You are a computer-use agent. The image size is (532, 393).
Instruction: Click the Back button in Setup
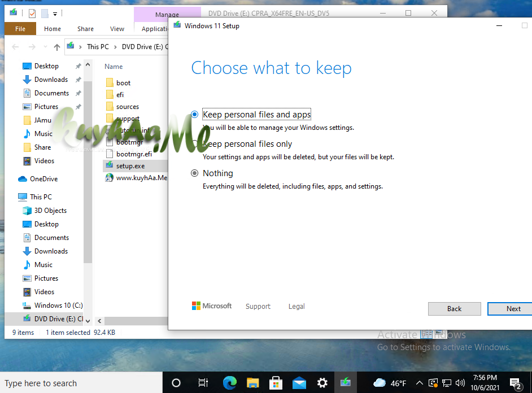[x=454, y=309]
